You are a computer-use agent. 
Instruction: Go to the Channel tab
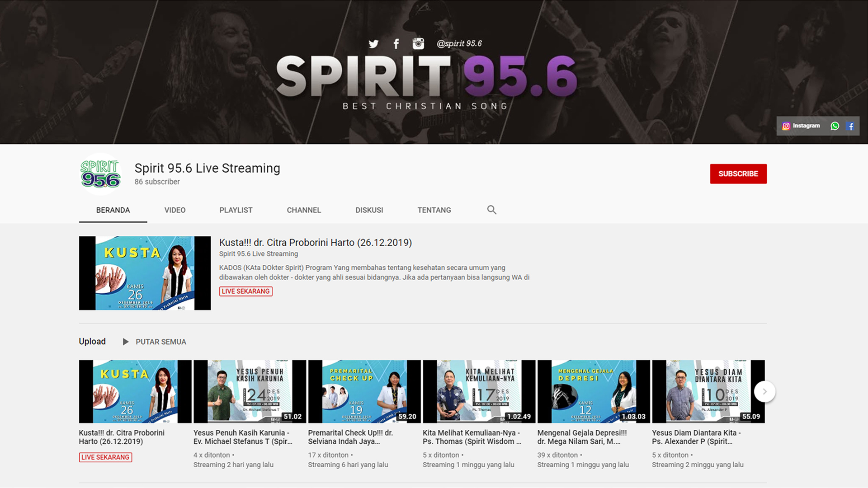(303, 210)
